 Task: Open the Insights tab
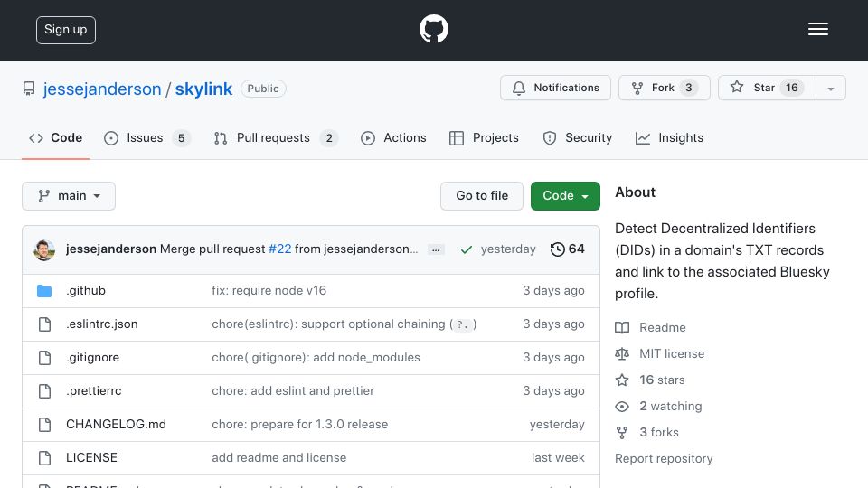(x=669, y=137)
